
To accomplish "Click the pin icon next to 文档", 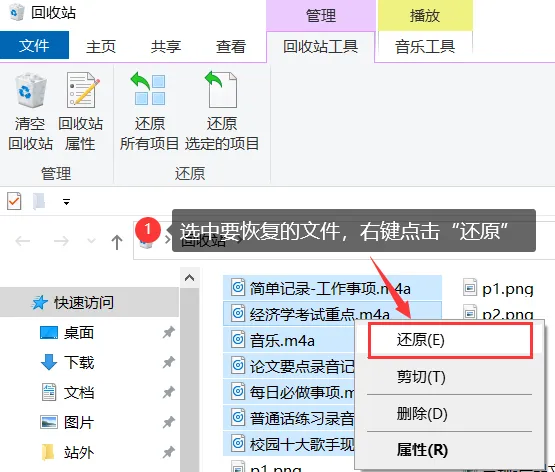I will 168,392.
